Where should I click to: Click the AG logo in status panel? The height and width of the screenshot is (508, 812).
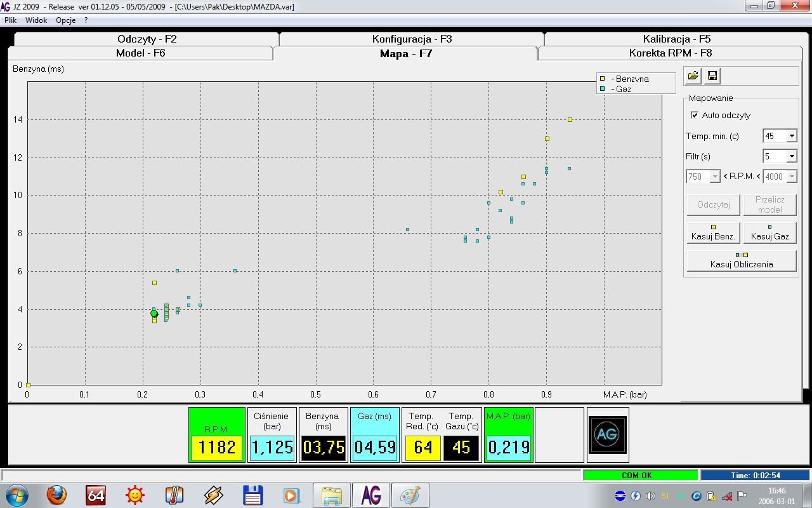608,434
